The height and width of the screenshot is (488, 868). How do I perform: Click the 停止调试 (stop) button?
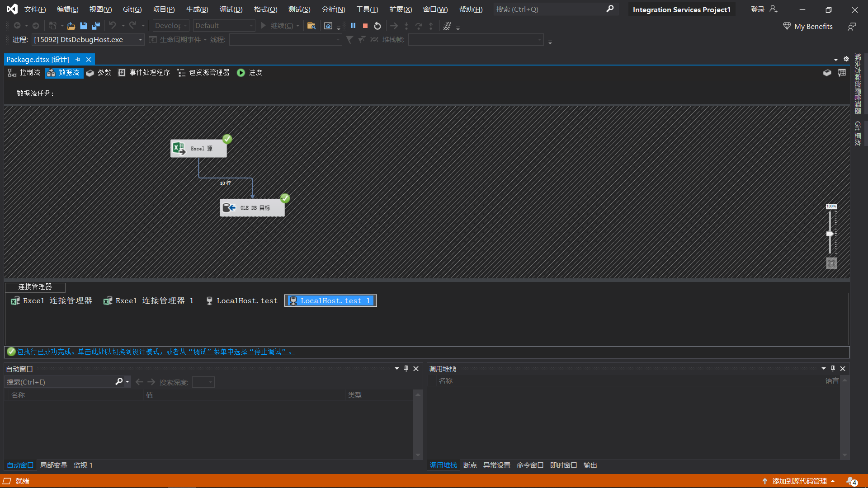click(365, 26)
